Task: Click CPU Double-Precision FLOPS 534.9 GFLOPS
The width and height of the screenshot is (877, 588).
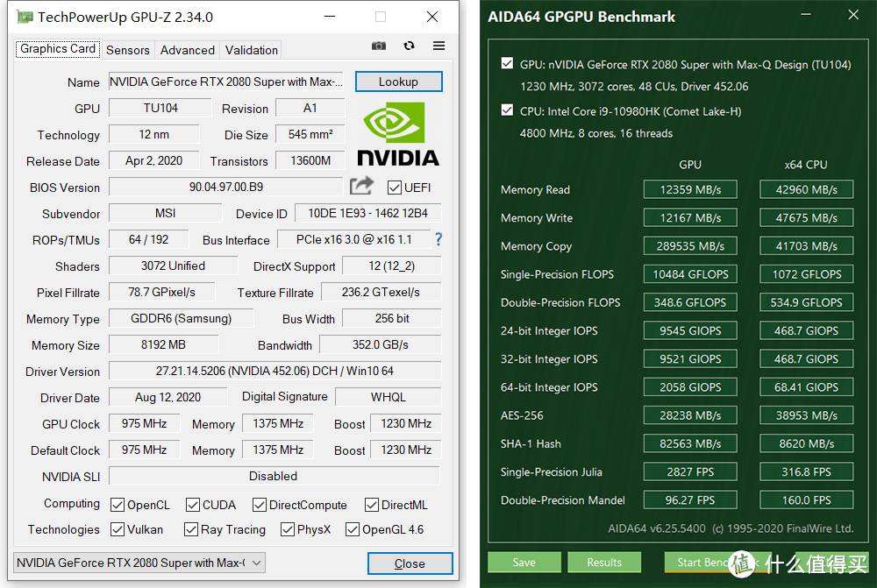Action: coord(806,302)
